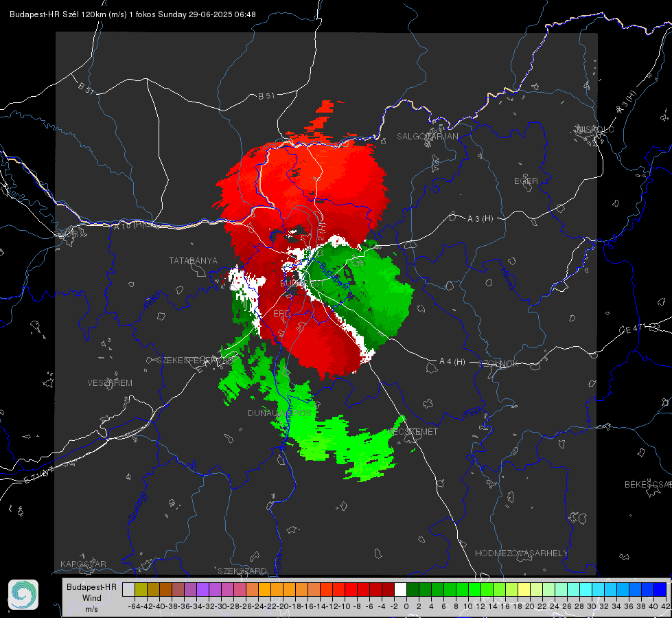Click the "Budapest-HR Wind m/s" legend label
The height and width of the screenshot is (618, 672).
click(x=92, y=597)
